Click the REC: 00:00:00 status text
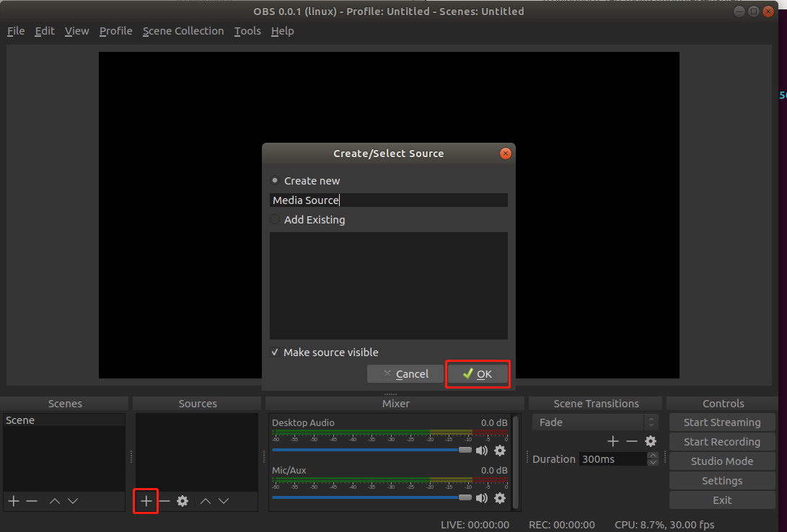 [x=562, y=525]
